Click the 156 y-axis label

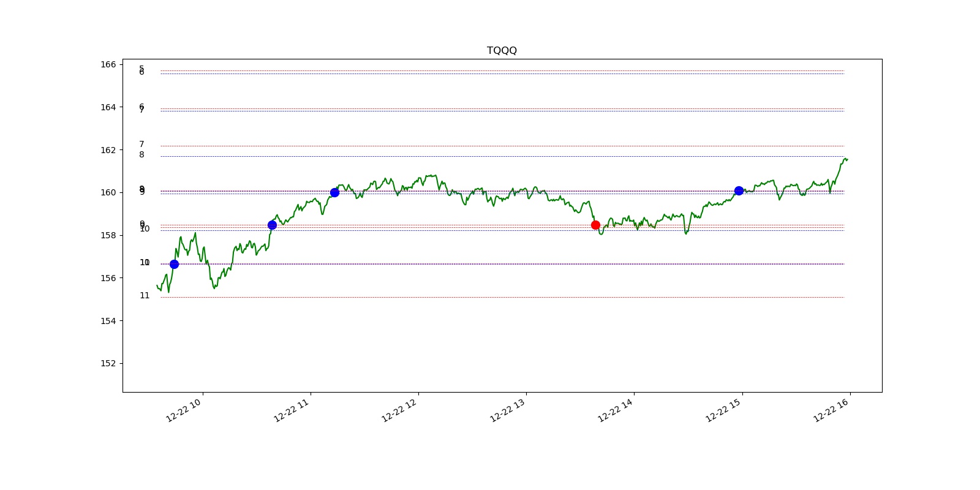pos(108,278)
